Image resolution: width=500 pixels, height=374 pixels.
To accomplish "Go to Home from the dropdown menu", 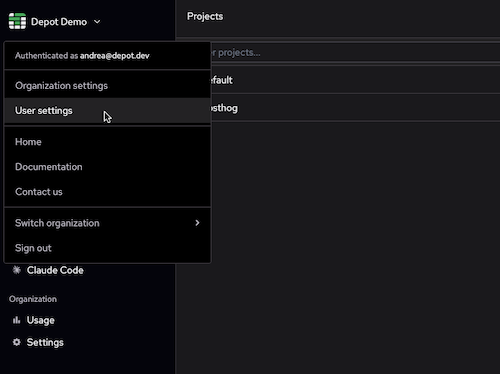I will pyautogui.click(x=107, y=142).
